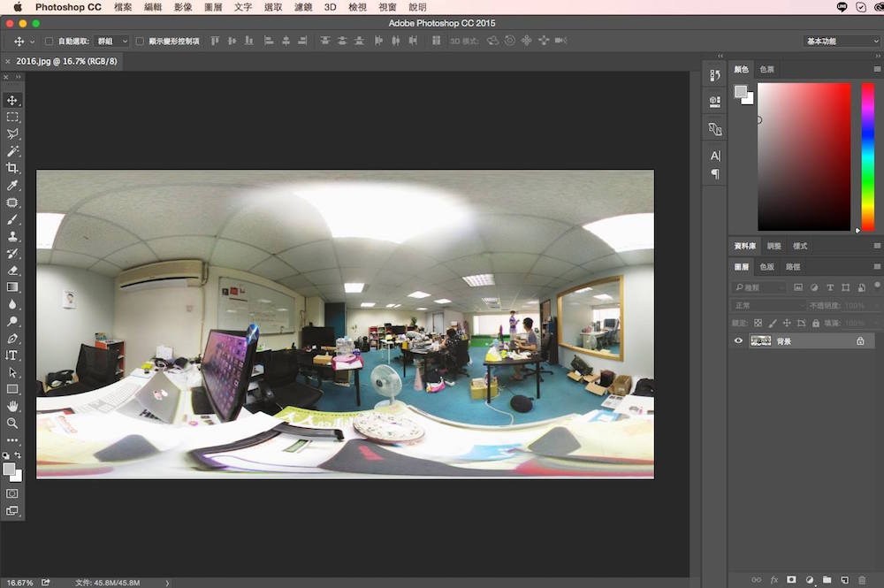This screenshot has width=884, height=588.
Task: Choose the Gradient tool
Action: click(12, 287)
